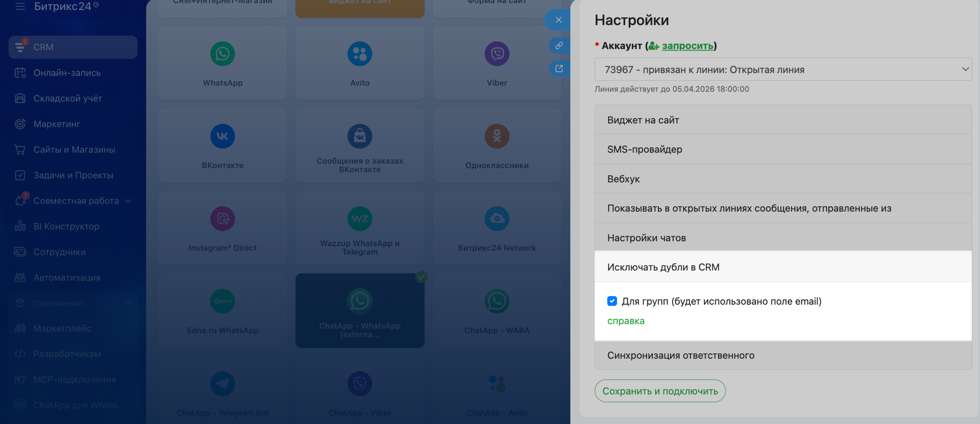Image resolution: width=980 pixels, height=424 pixels.
Task: Open the Аккаунт dropdown list
Action: 783,70
